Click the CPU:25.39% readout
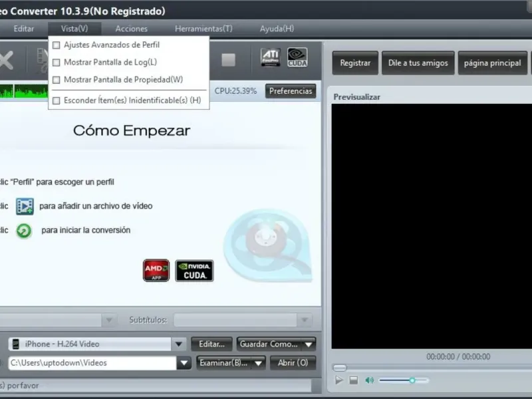532x399 pixels. point(235,91)
